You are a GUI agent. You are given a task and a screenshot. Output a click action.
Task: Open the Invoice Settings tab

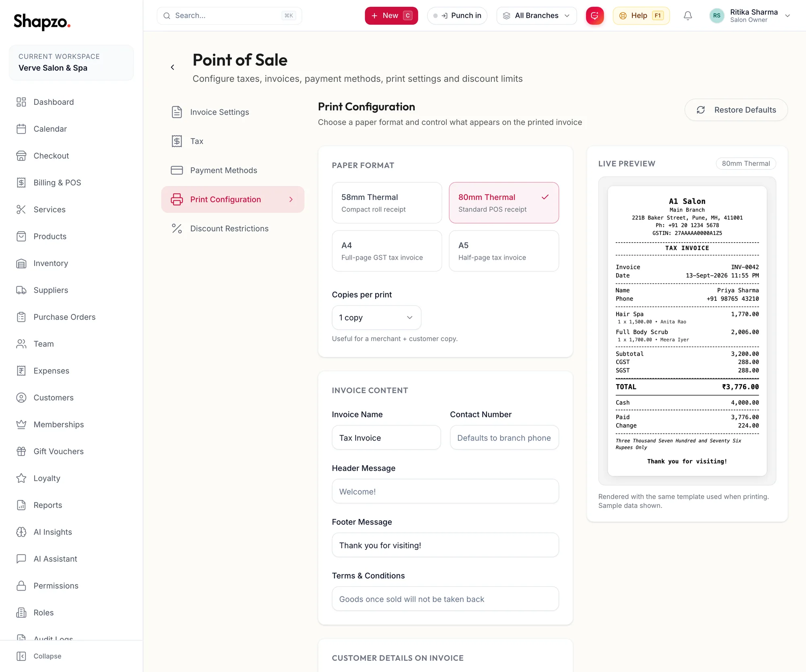[233, 112]
